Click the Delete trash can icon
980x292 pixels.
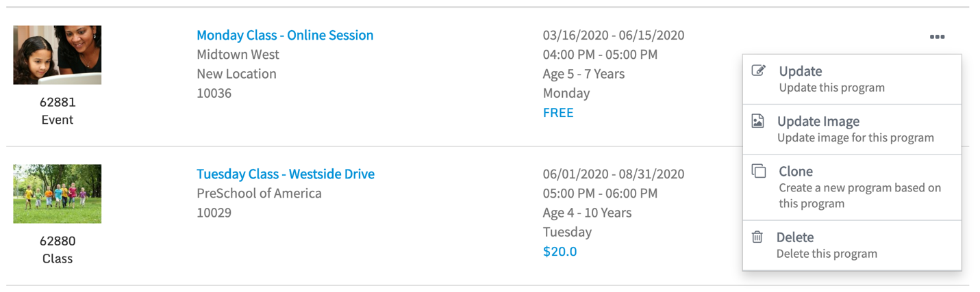(757, 237)
